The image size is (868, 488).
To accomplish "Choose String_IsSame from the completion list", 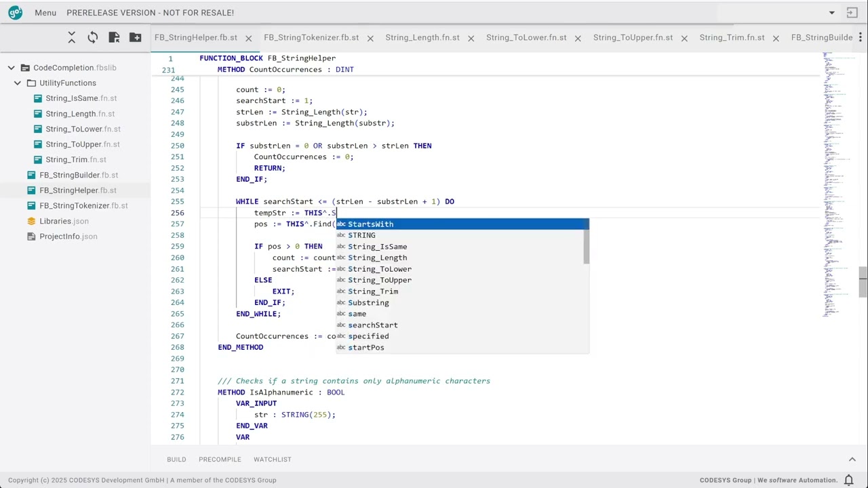I will click(x=460, y=247).
